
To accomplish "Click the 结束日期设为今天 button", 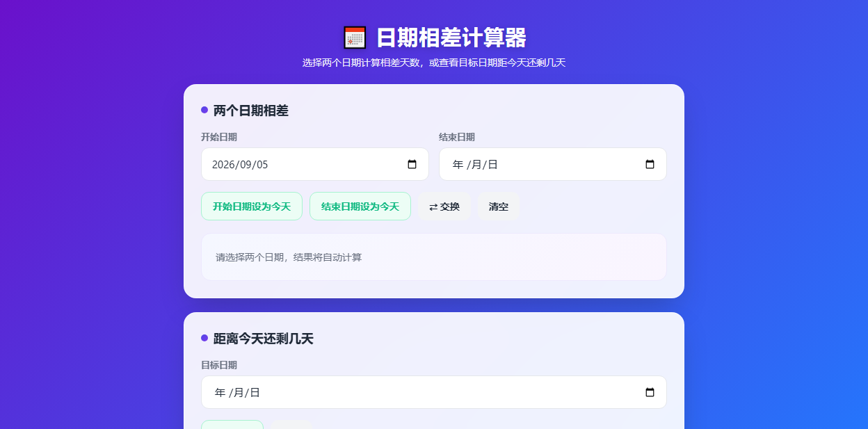I will point(360,206).
